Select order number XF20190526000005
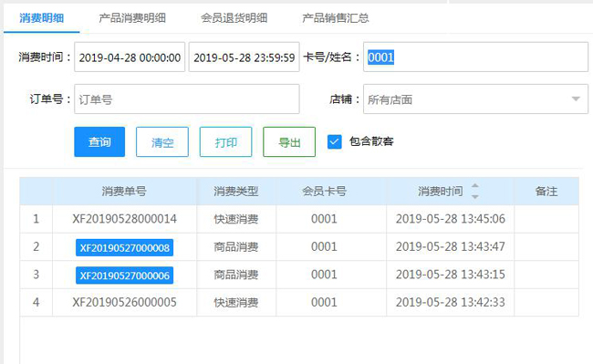The height and width of the screenshot is (364, 593). (x=124, y=302)
